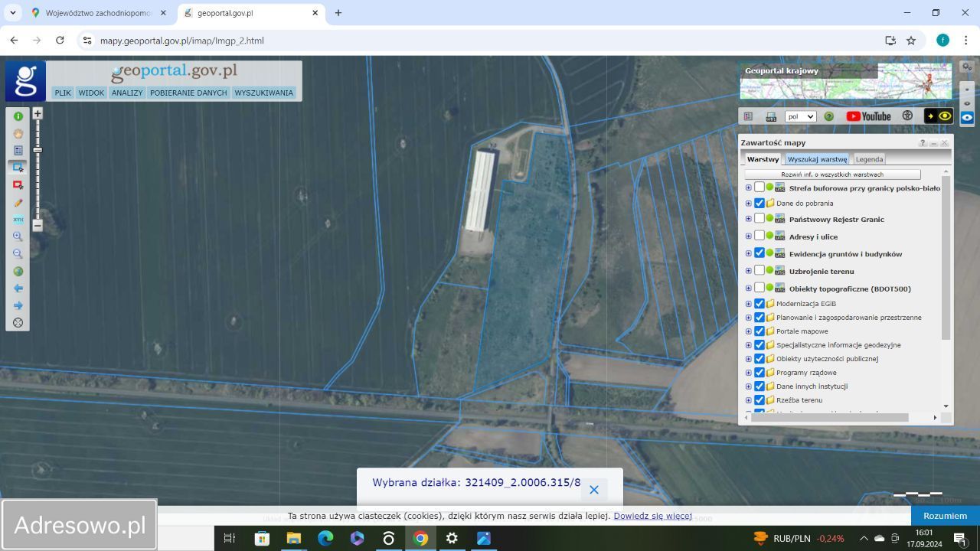
Task: Expand Planowanie i zagospodarowanie przestrzenne group
Action: [x=749, y=318]
